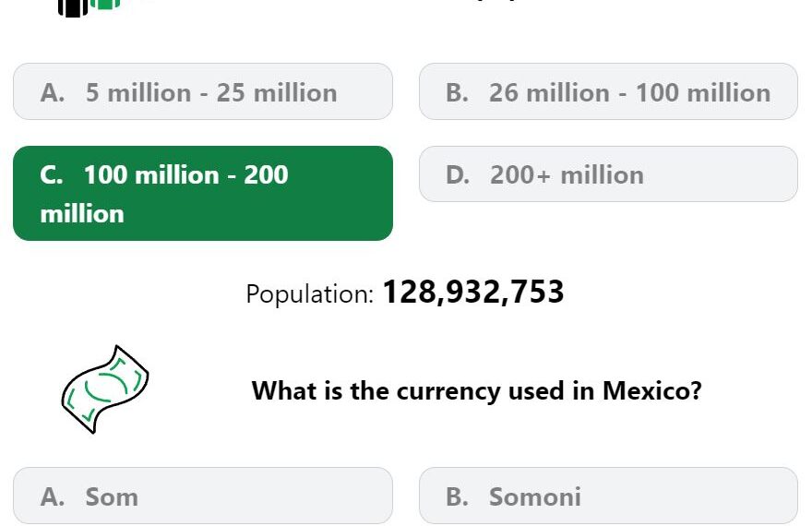Click the Mexico currency question text
Image resolution: width=812 pixels, height=526 pixels.
[x=476, y=390]
